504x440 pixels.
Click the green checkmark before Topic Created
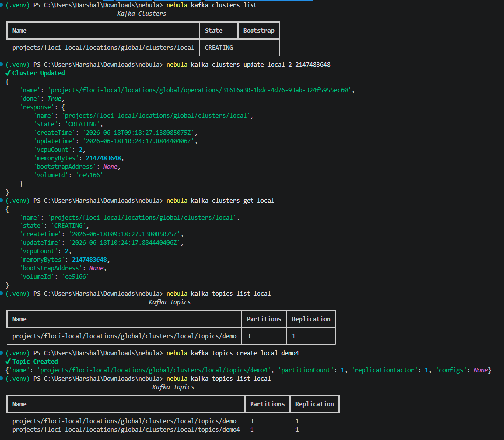(8, 361)
